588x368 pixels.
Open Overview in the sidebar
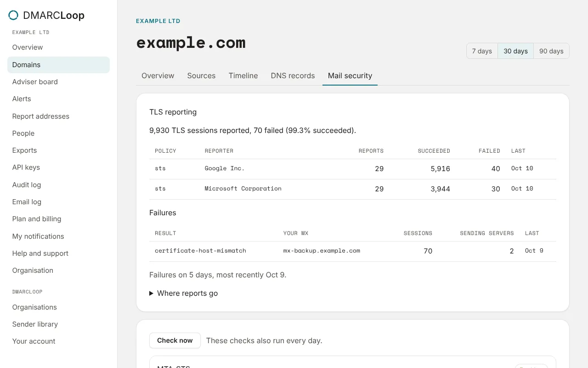(x=58, y=47)
